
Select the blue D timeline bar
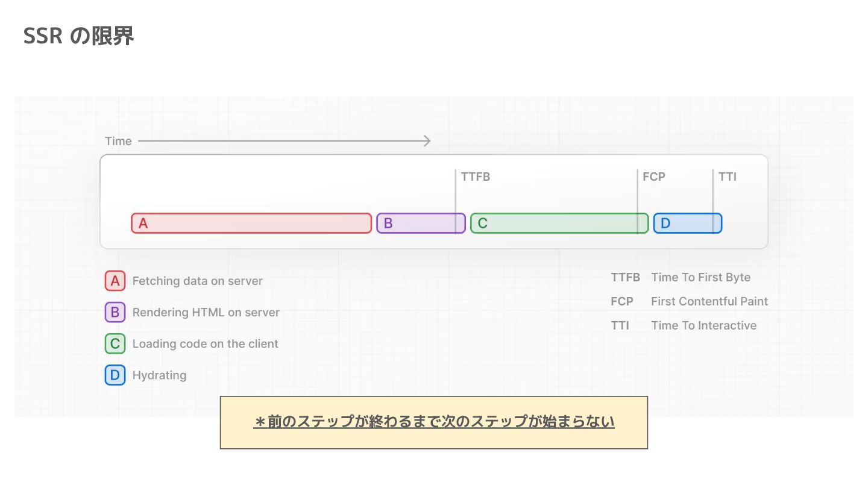pyautogui.click(x=687, y=223)
